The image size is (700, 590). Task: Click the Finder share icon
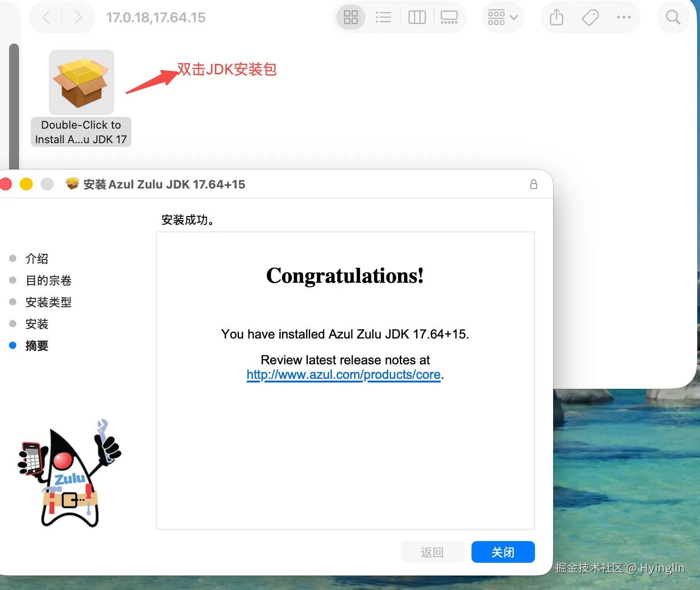(556, 18)
